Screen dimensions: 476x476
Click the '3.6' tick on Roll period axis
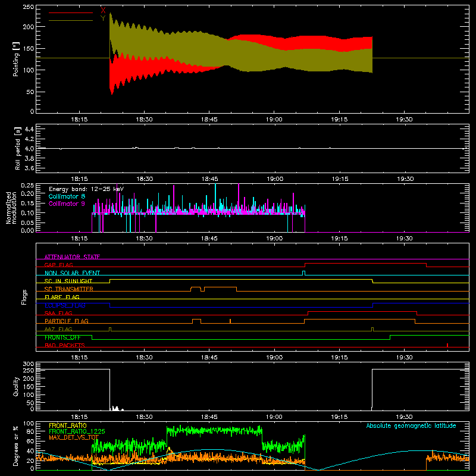[x=29, y=168]
